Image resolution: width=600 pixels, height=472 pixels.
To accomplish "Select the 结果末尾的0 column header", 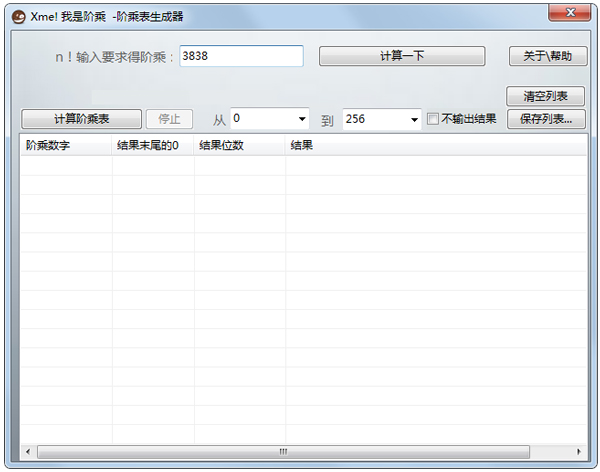I will pyautogui.click(x=153, y=146).
